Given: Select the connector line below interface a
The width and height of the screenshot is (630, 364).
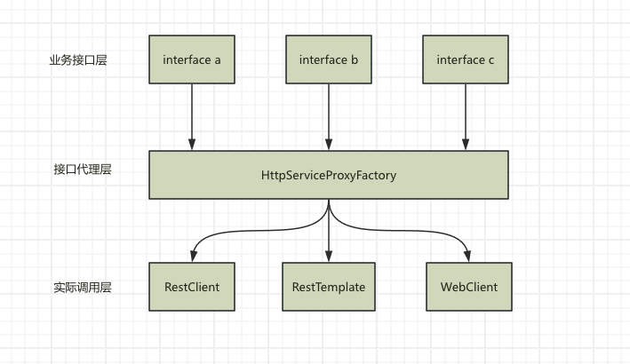Looking at the screenshot, I should pos(192,114).
